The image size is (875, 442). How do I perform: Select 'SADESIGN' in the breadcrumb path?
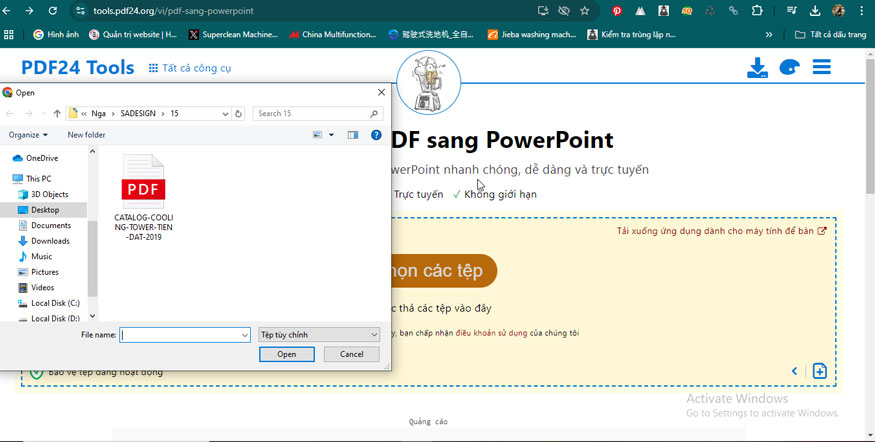tap(138, 113)
